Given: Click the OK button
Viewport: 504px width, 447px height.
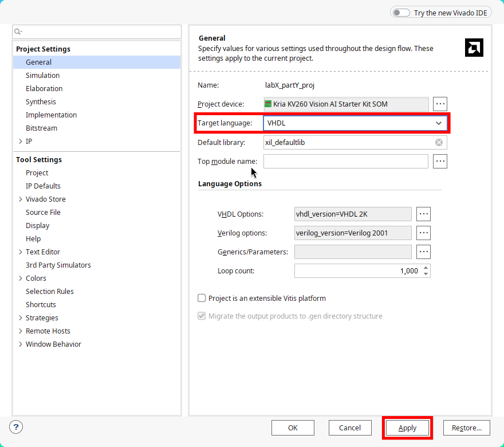Looking at the screenshot, I should click(293, 428).
